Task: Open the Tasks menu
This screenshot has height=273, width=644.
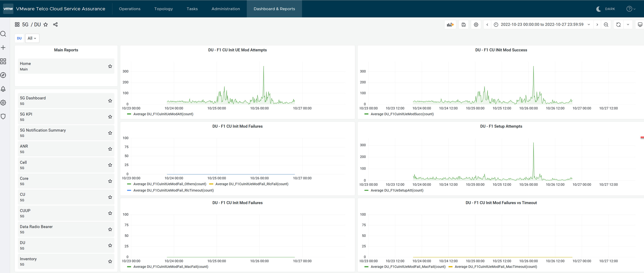Action: coord(192,9)
